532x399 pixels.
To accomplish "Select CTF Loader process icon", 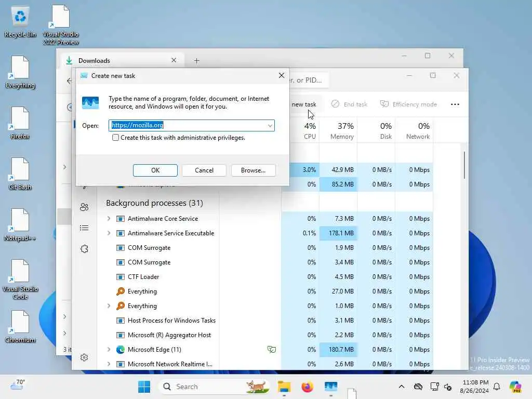I will point(120,277).
